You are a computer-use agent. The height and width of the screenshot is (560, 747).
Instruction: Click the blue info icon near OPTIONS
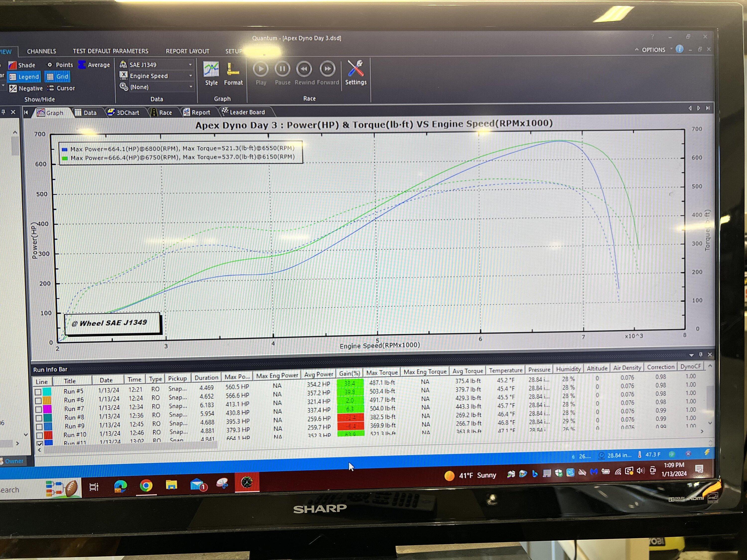tap(679, 49)
